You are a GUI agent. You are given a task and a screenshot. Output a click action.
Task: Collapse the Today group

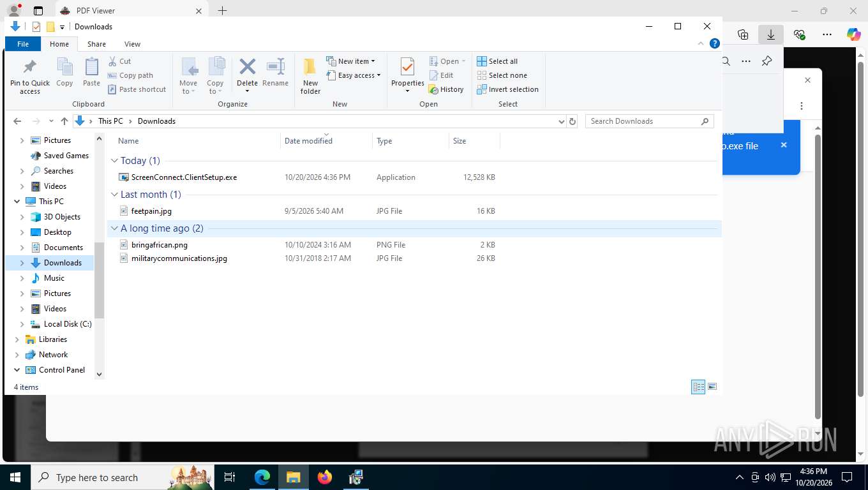[115, 161]
